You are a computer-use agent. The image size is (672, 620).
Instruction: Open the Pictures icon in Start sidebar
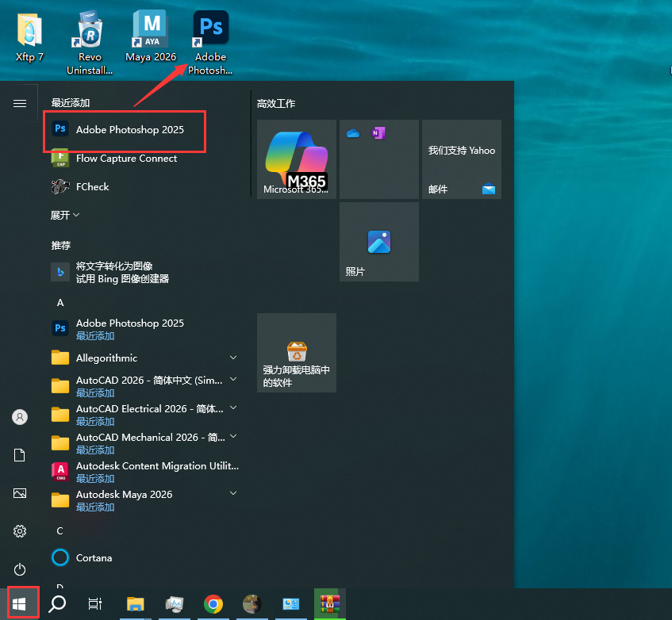point(19,493)
